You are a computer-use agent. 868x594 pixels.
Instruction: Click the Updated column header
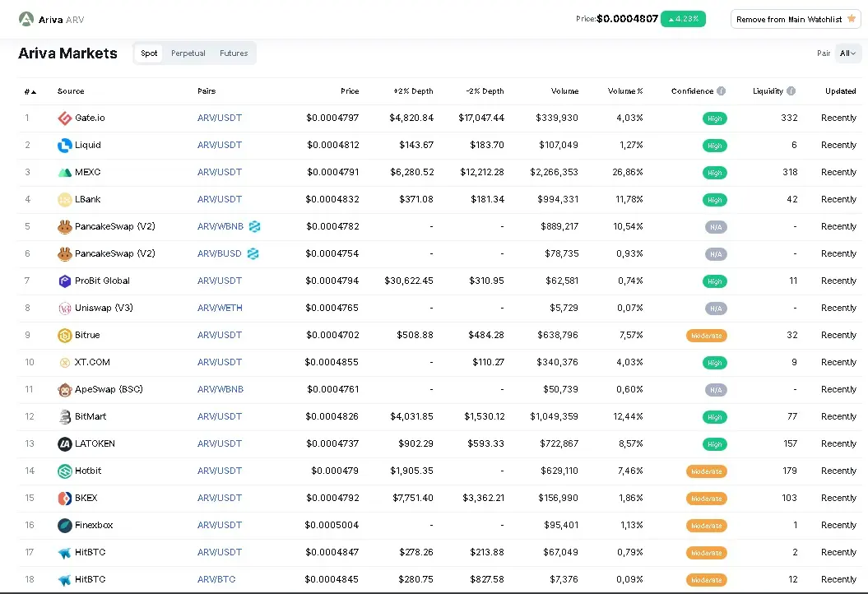[x=840, y=90]
